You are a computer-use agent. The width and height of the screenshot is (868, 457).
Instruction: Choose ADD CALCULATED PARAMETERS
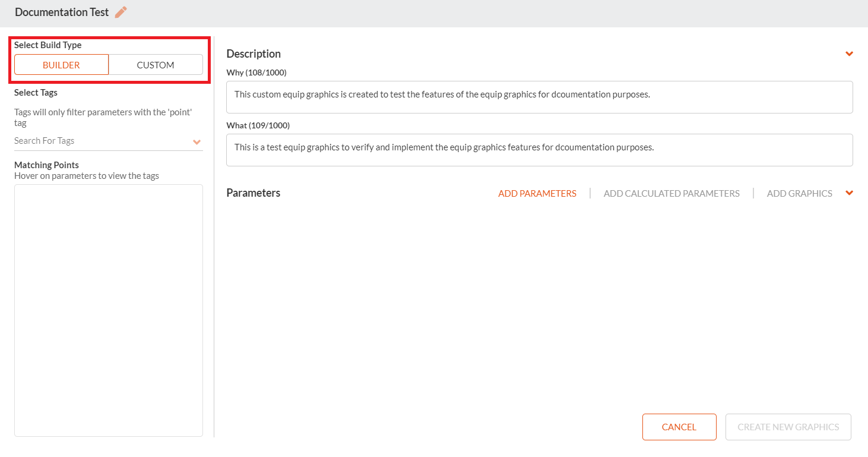(x=671, y=193)
